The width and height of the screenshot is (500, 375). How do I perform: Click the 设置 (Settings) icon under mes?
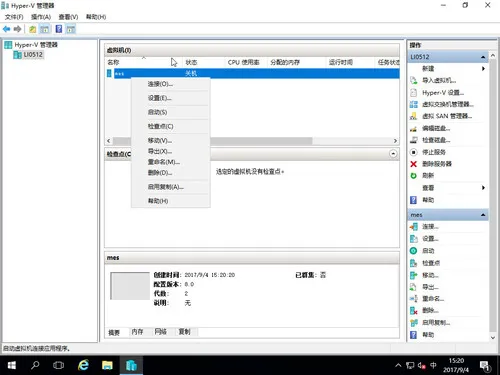point(413,239)
